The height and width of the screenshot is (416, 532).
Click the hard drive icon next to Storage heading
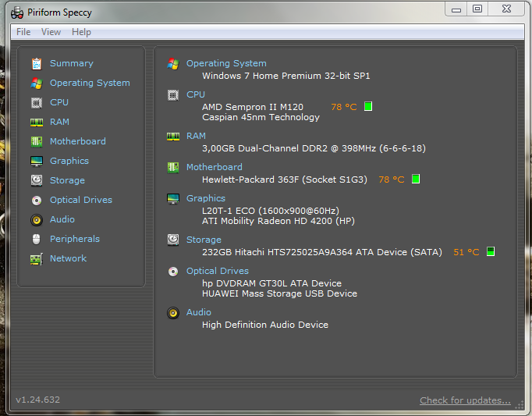tap(173, 240)
